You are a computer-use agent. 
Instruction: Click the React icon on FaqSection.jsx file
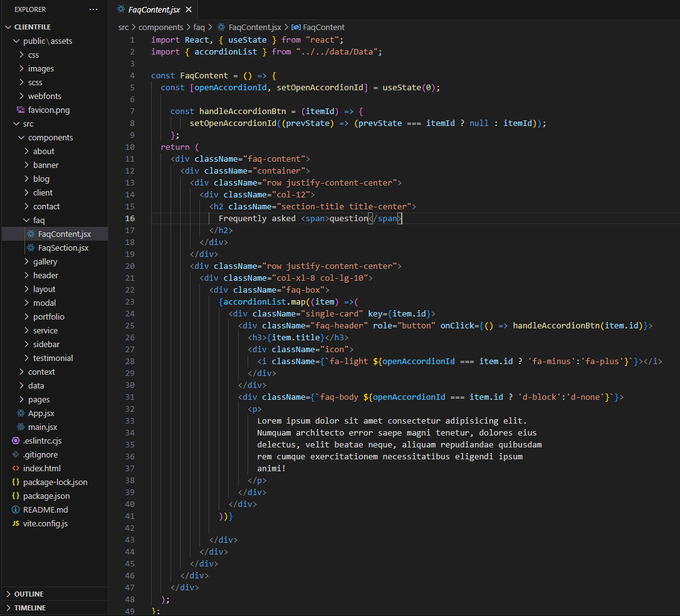[31, 248]
